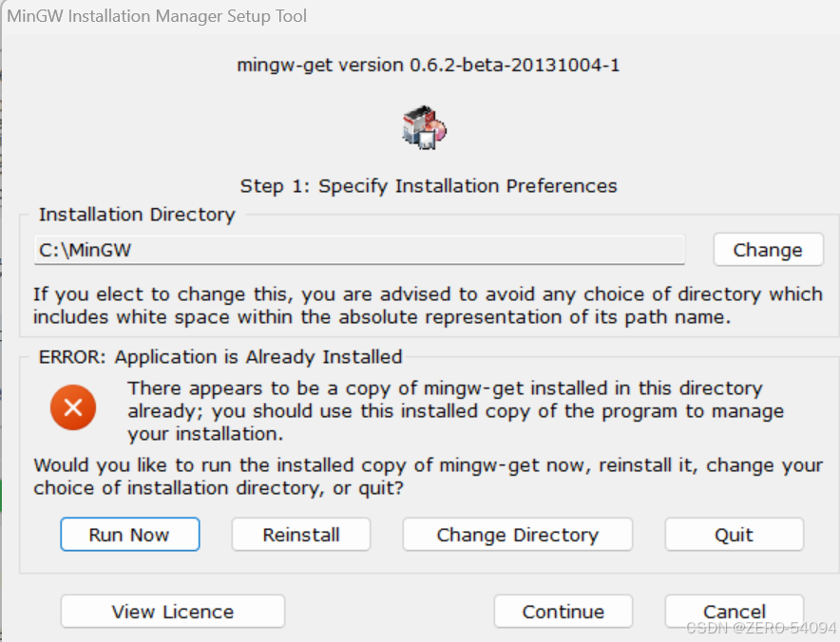Open the licence with View Licence
The image size is (840, 642).
coord(173,611)
